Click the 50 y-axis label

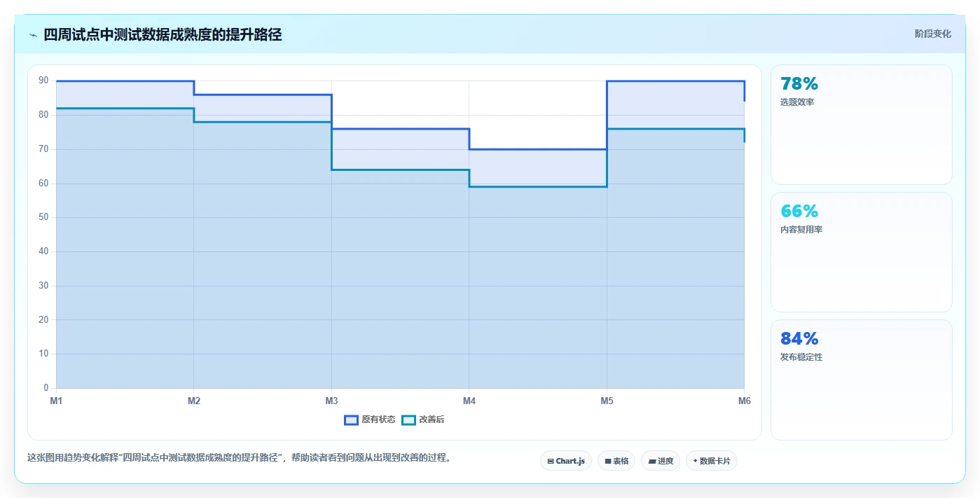[43, 218]
